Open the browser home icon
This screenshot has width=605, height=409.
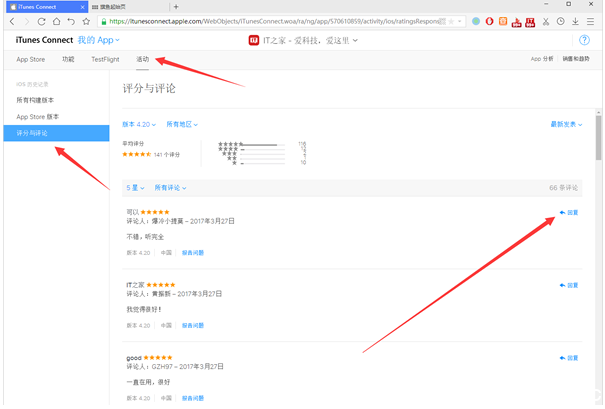[x=56, y=22]
